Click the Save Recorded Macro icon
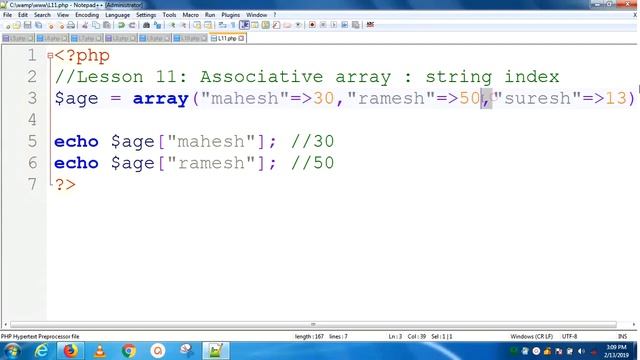The height and width of the screenshot is (360, 640). pos(356,25)
